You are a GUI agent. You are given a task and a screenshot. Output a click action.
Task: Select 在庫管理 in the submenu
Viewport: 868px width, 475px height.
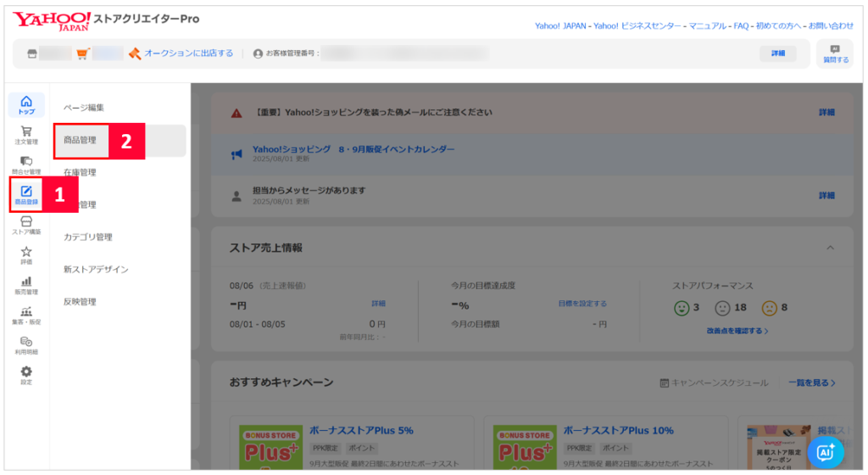[81, 172]
